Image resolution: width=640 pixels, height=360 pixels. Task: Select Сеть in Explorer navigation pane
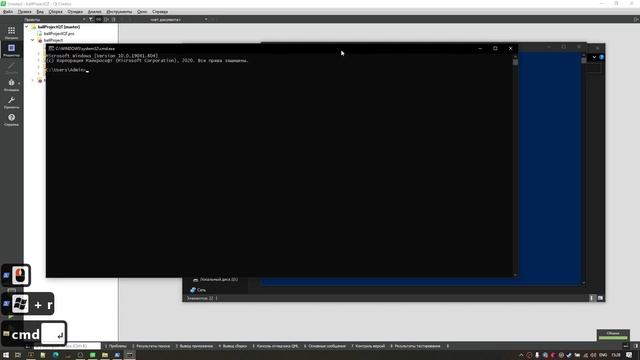pos(198,290)
